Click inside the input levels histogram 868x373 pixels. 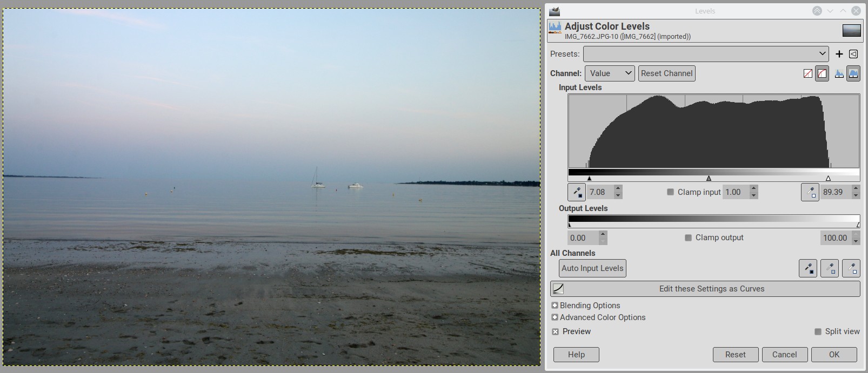[713, 131]
